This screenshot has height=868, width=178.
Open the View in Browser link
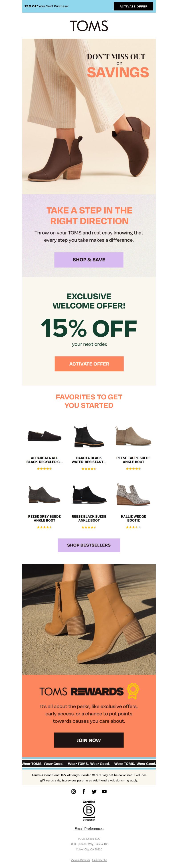coord(80,860)
